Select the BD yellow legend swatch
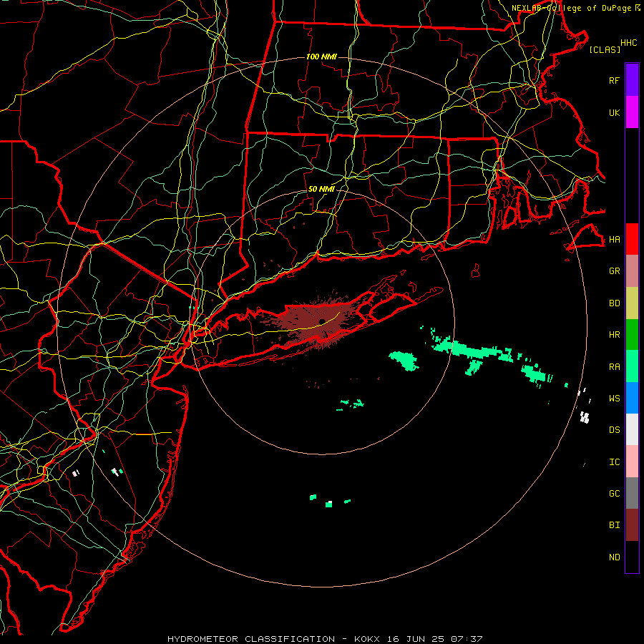The image size is (644, 644). [632, 303]
